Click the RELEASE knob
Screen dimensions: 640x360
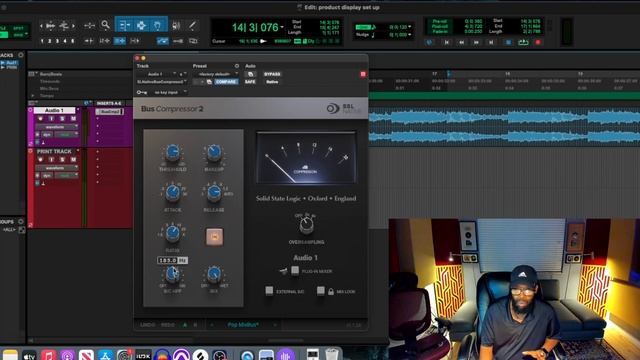pyautogui.click(x=214, y=193)
